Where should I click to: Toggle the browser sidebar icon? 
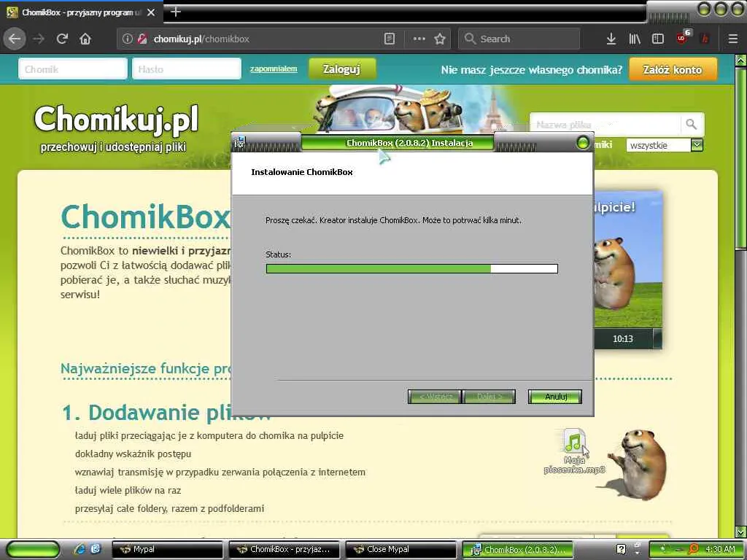[x=658, y=39]
